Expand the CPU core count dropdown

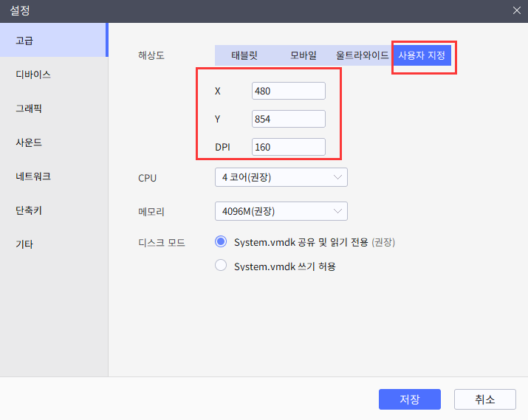pyautogui.click(x=281, y=177)
